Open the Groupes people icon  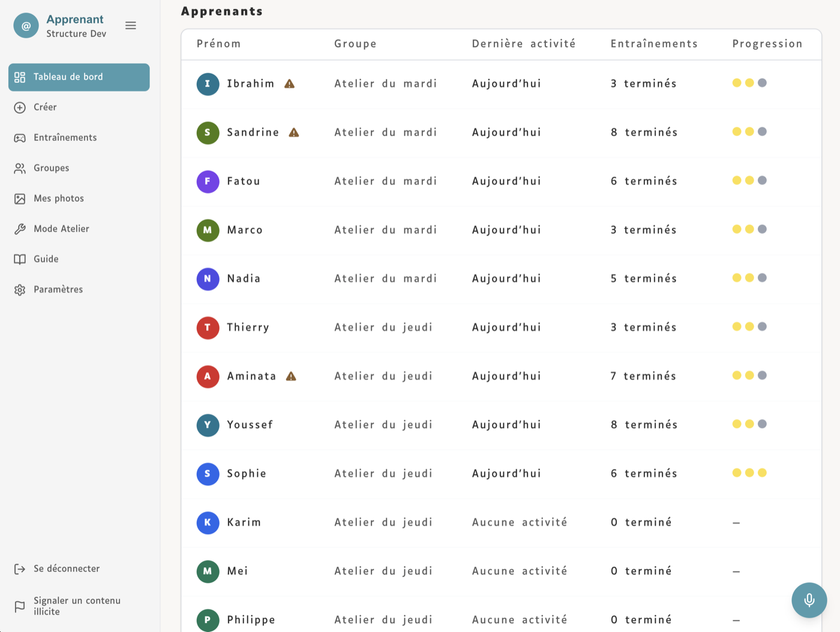point(19,168)
